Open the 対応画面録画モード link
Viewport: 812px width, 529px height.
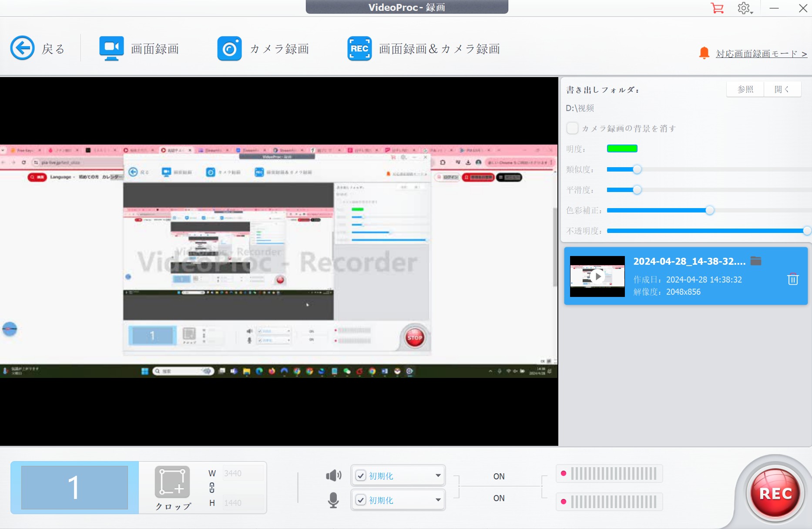(x=762, y=54)
